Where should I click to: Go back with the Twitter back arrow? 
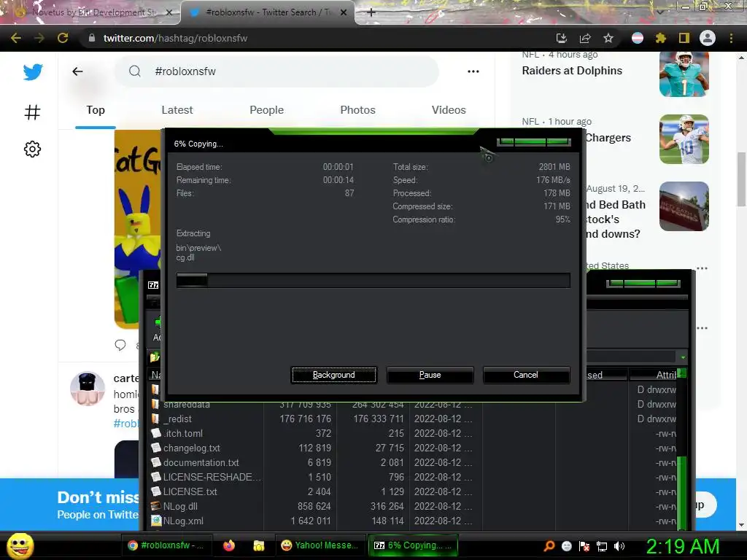click(77, 71)
